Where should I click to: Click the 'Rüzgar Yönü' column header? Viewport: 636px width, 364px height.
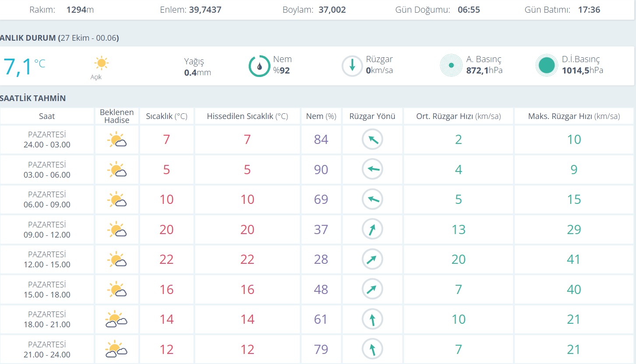click(372, 116)
